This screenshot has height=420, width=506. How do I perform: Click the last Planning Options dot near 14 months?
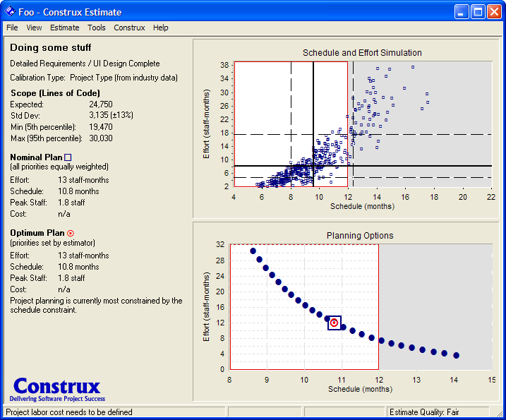coord(456,356)
